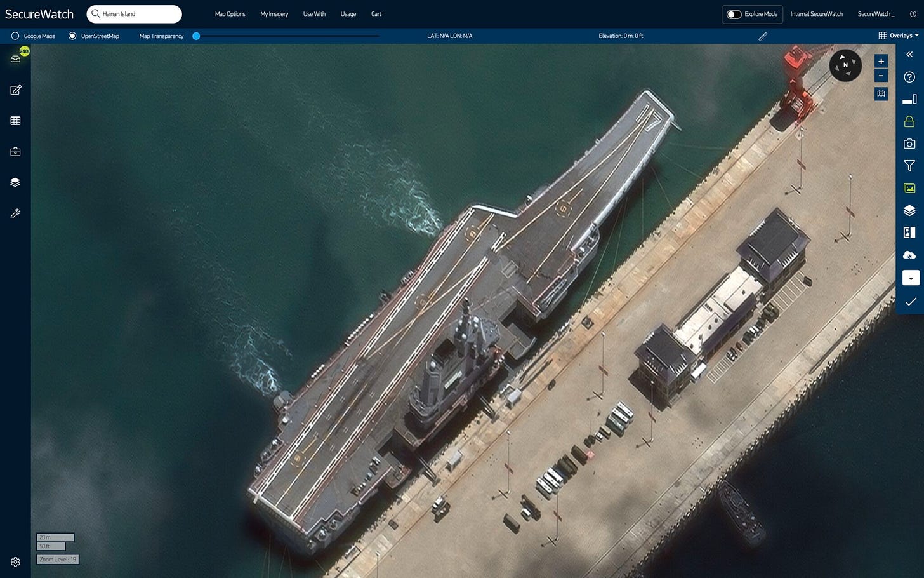This screenshot has width=924, height=578.
Task: Toggle the Explore Mode switch
Action: tap(734, 14)
